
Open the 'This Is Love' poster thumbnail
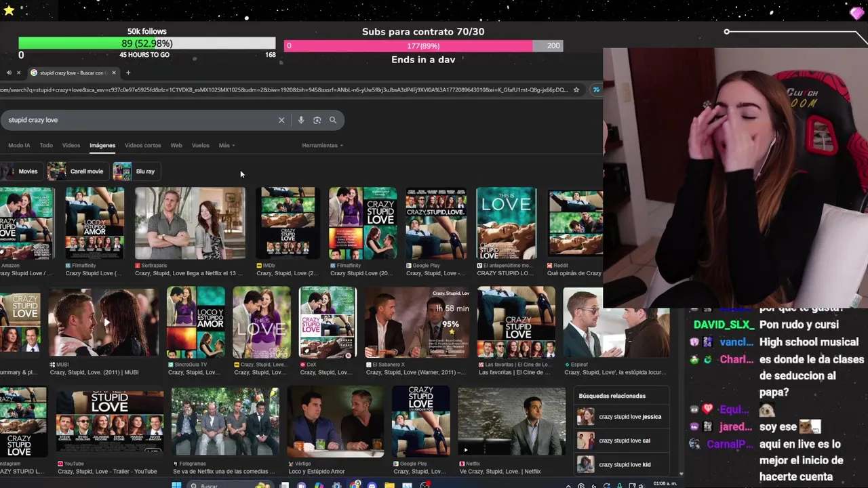coord(507,224)
